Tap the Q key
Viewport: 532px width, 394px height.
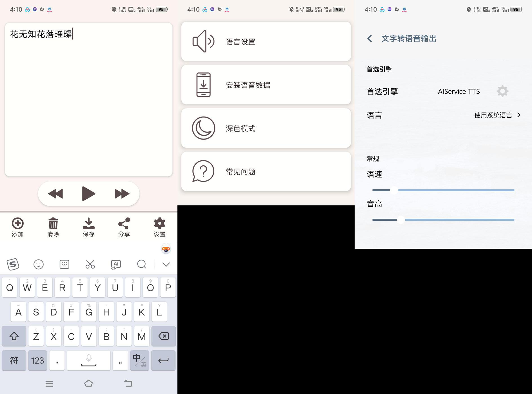10,287
